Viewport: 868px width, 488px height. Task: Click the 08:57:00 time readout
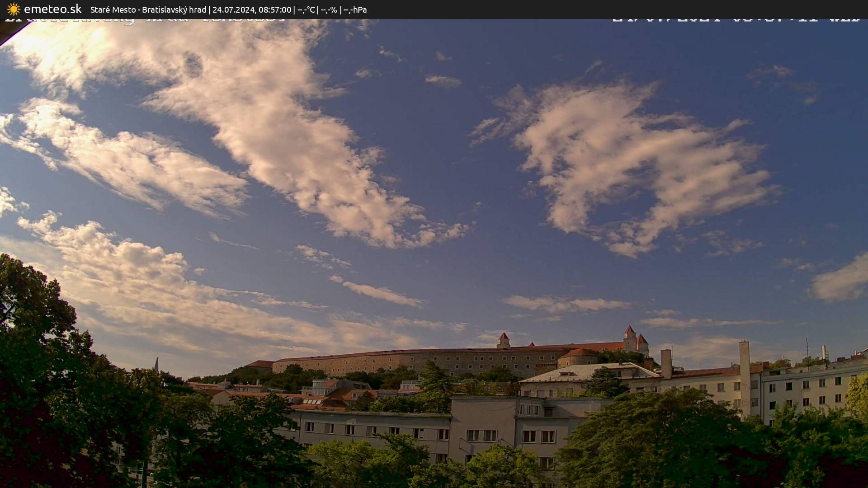274,9
